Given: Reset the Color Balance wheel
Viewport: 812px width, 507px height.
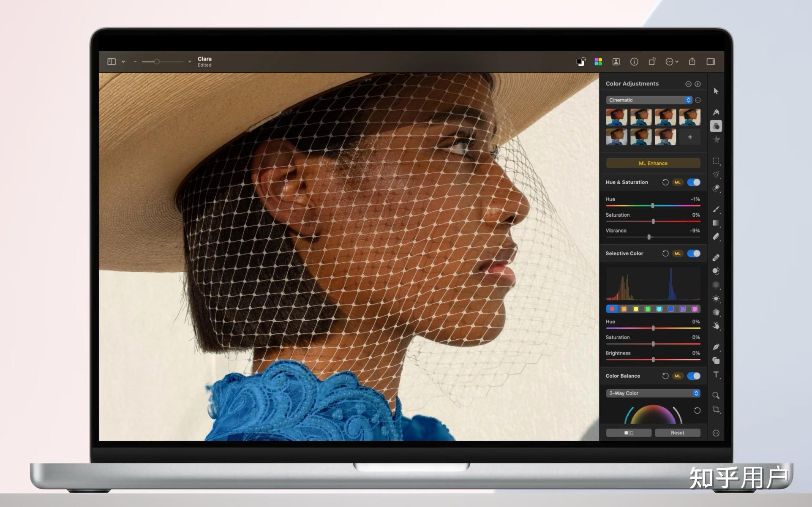Looking at the screenshot, I should coord(698,410).
